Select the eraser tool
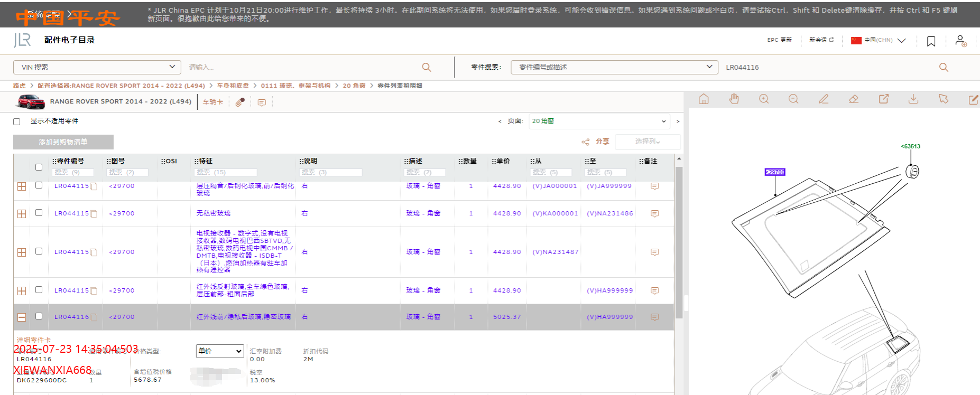The width and height of the screenshot is (980, 395). coord(854,99)
